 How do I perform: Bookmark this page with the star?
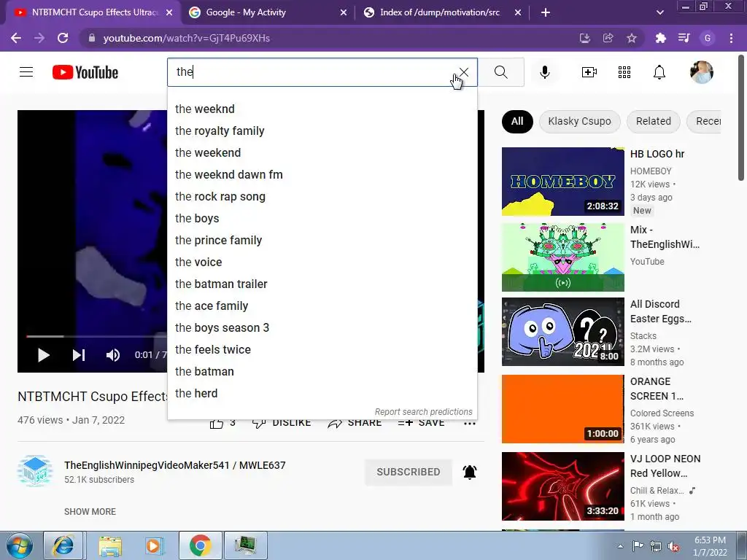[x=632, y=38]
